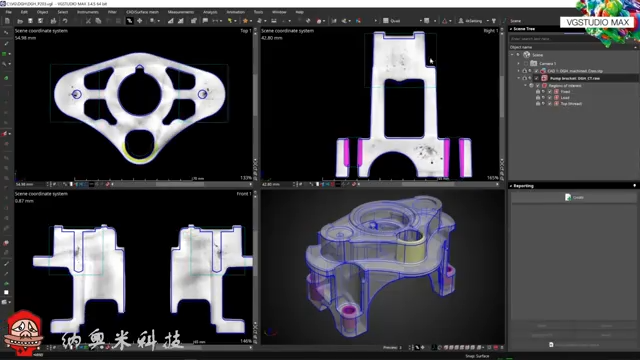Click the New document icon
The height and width of the screenshot is (360, 640).
8,21
